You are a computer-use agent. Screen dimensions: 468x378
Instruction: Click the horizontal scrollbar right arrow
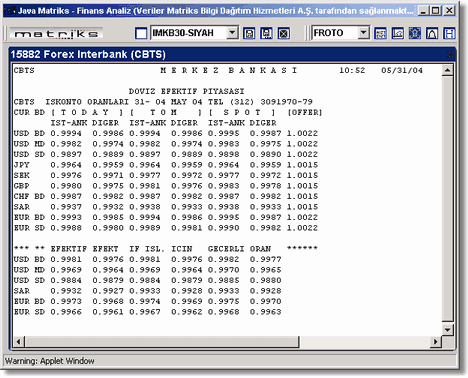pos(436,342)
